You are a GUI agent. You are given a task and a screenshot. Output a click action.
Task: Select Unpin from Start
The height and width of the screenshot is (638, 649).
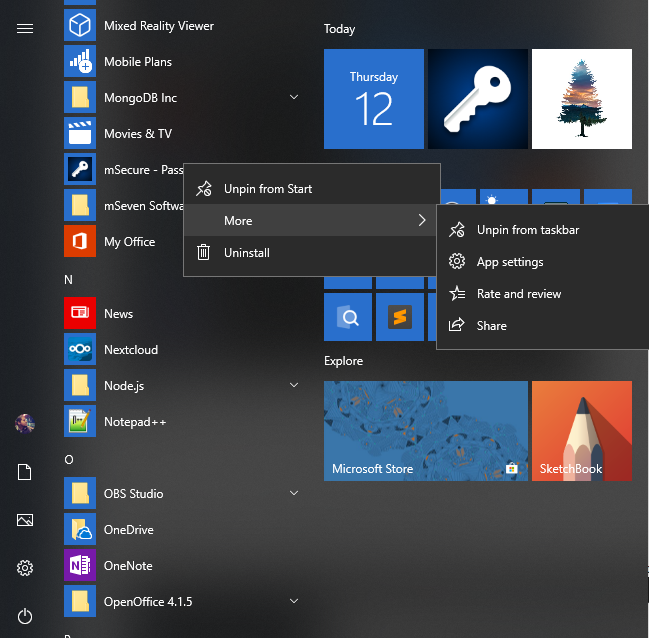pyautogui.click(x=312, y=189)
